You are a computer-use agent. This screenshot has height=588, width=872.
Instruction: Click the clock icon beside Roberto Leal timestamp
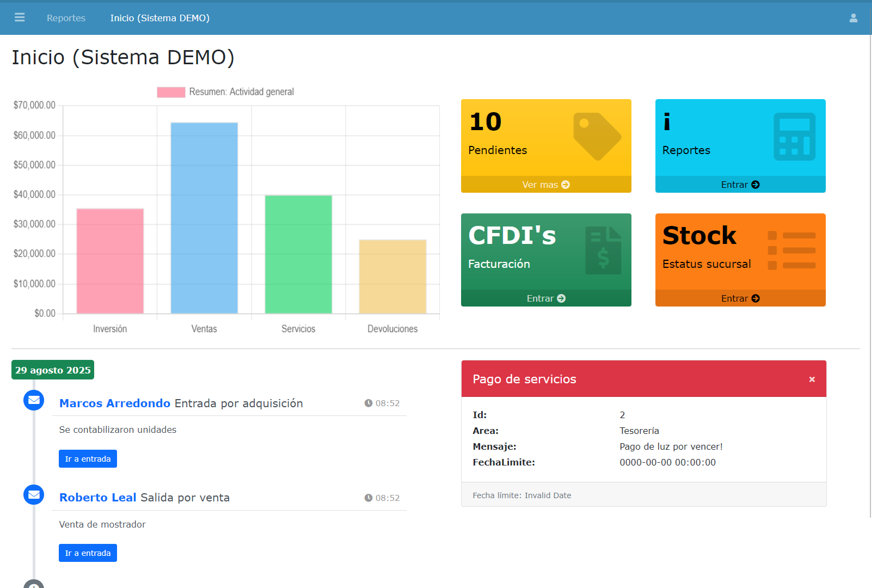pyautogui.click(x=368, y=497)
